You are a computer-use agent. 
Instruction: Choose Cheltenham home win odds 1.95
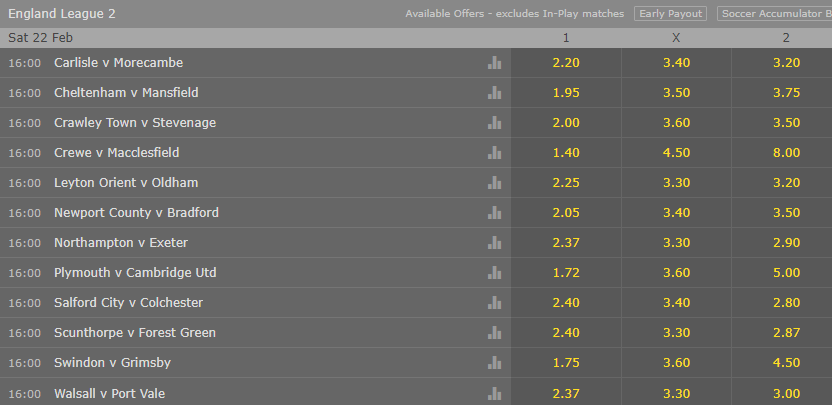(x=566, y=92)
